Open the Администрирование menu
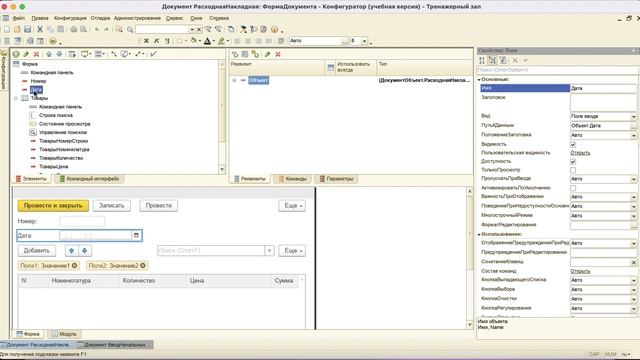 point(137,18)
